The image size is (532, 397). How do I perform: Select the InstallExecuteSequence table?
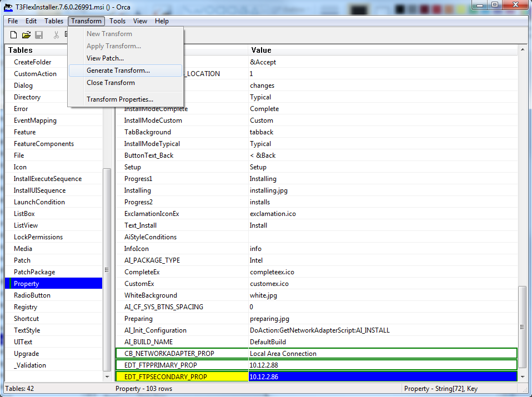(48, 179)
